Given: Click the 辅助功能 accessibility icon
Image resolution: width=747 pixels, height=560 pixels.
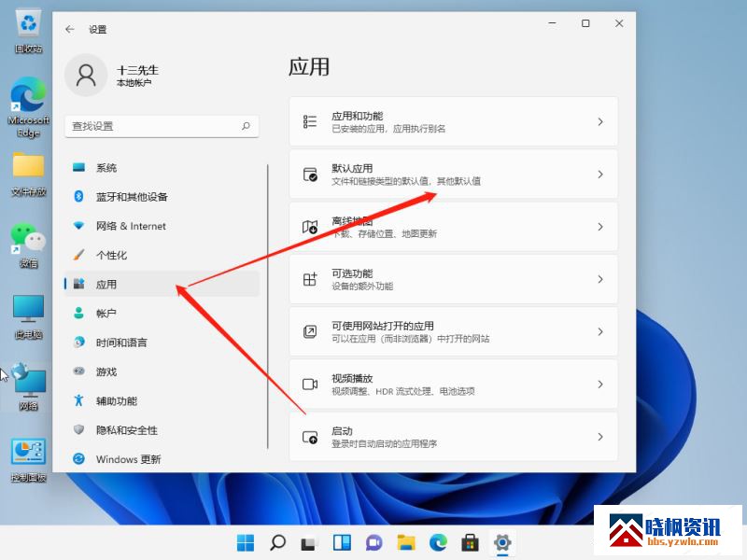Looking at the screenshot, I should coord(78,400).
